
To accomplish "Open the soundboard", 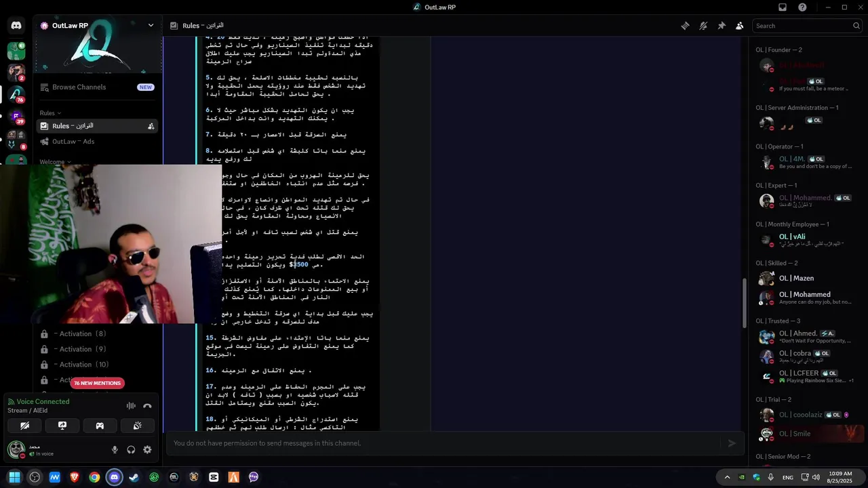I will tap(137, 426).
